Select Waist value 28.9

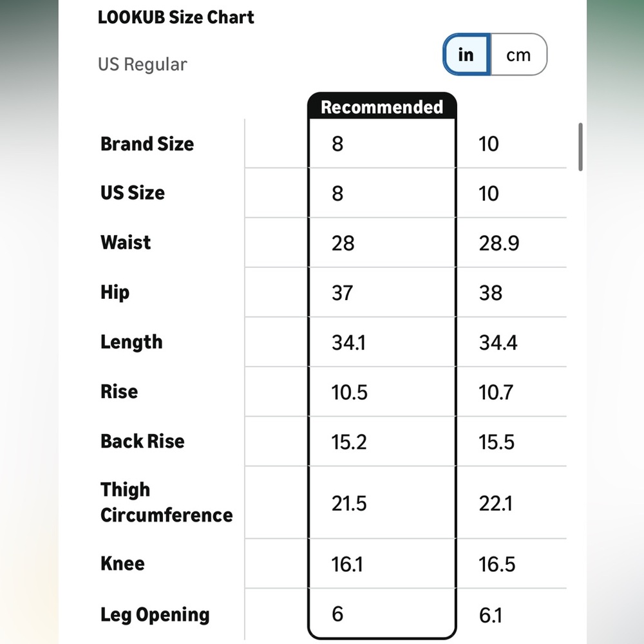(499, 243)
